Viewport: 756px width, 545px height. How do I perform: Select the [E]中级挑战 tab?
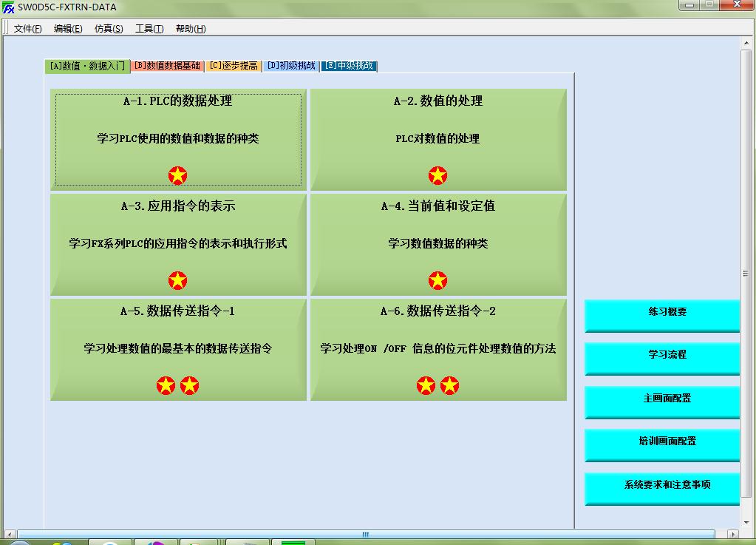click(349, 66)
